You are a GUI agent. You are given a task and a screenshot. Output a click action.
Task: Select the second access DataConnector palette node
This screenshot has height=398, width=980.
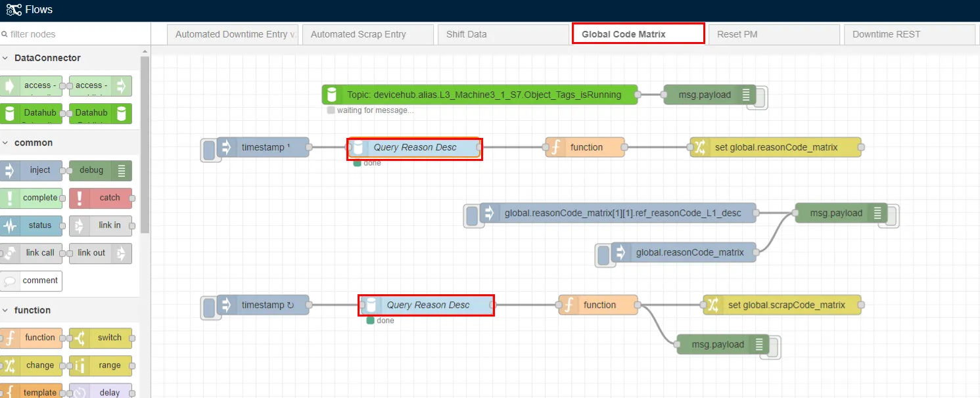click(100, 85)
